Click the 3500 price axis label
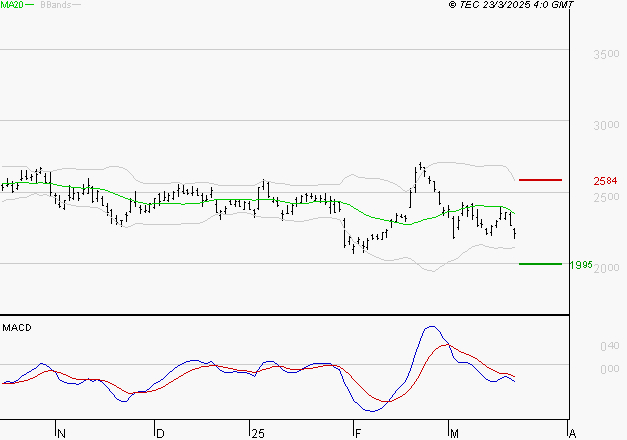 coord(606,54)
